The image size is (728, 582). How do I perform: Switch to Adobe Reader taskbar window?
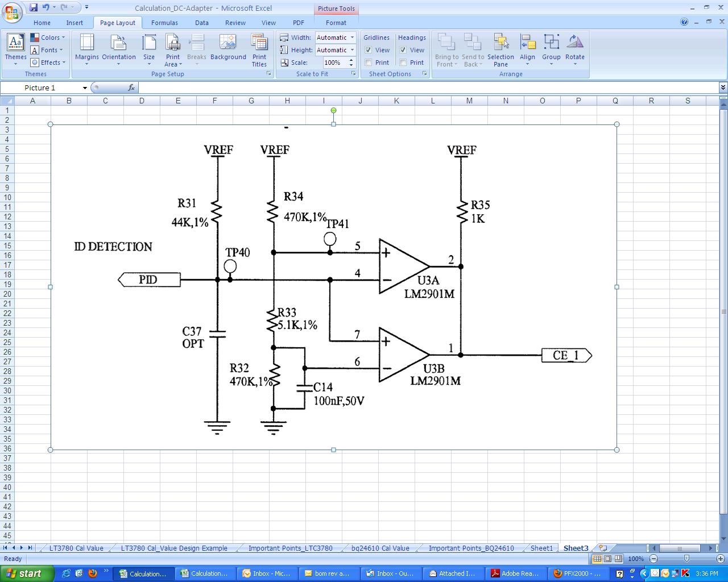(515, 573)
